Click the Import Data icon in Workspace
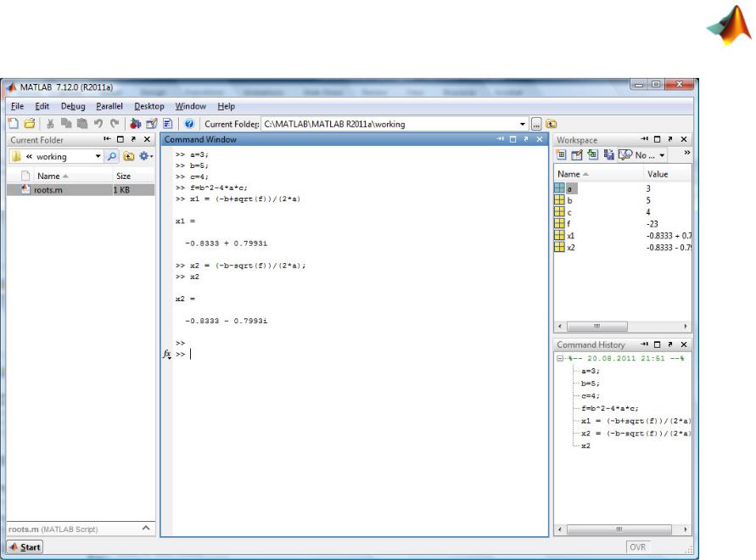Screen dimensions: 756x560 (592, 154)
